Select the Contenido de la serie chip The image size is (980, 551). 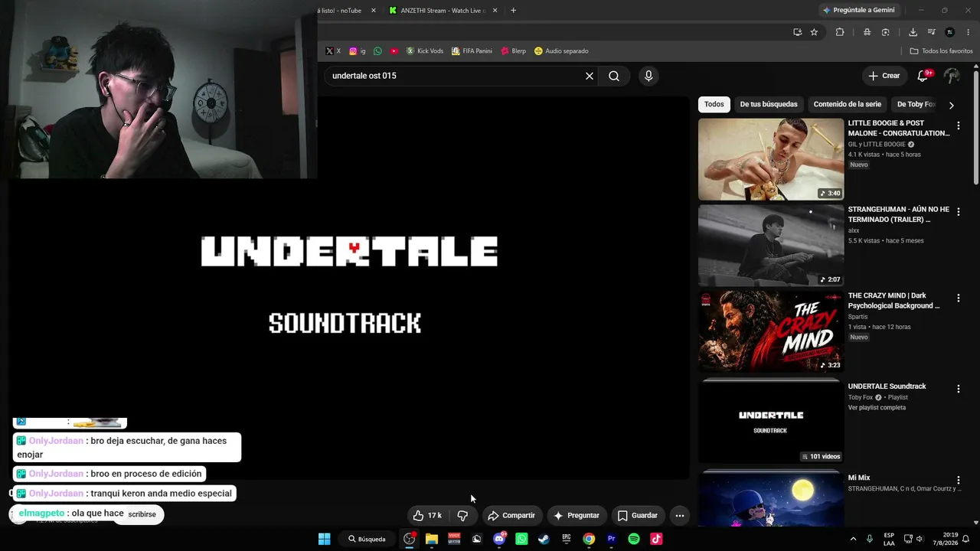pyautogui.click(x=847, y=104)
